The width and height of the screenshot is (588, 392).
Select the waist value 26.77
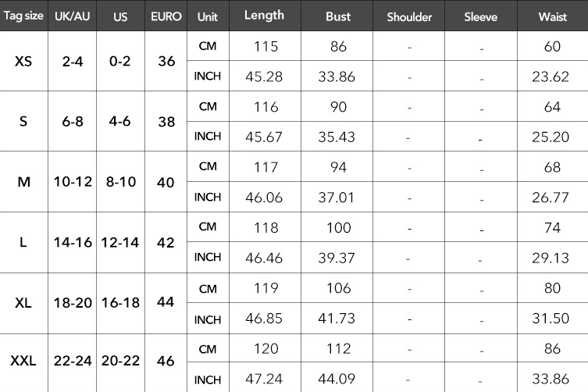551,198
